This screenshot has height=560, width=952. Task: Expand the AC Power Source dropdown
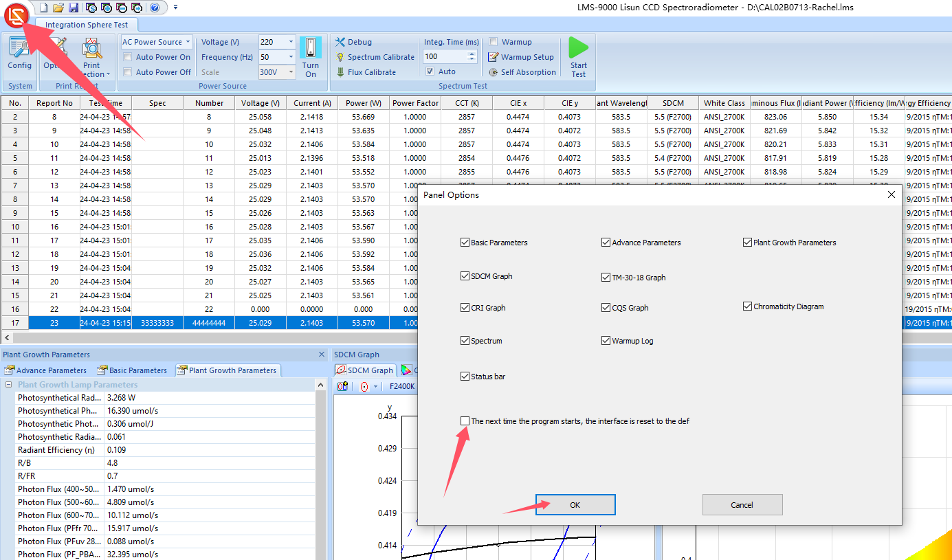[x=188, y=42]
